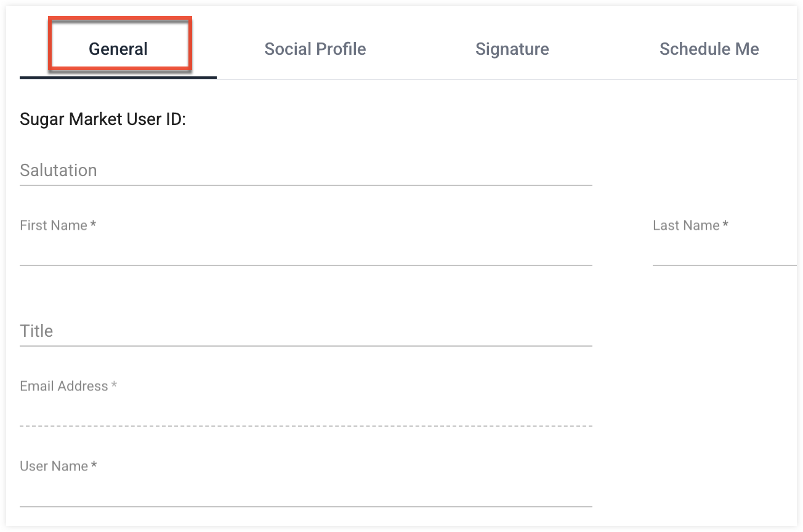Click into the Last Name input line
This screenshot has height=532, width=803.
(725, 252)
